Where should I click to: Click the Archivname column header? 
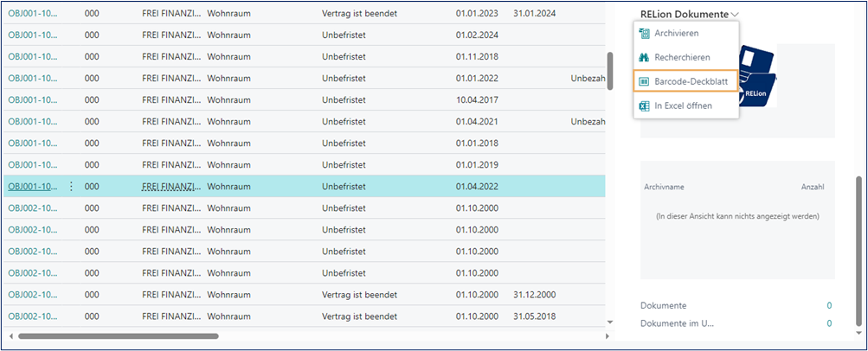(x=665, y=187)
